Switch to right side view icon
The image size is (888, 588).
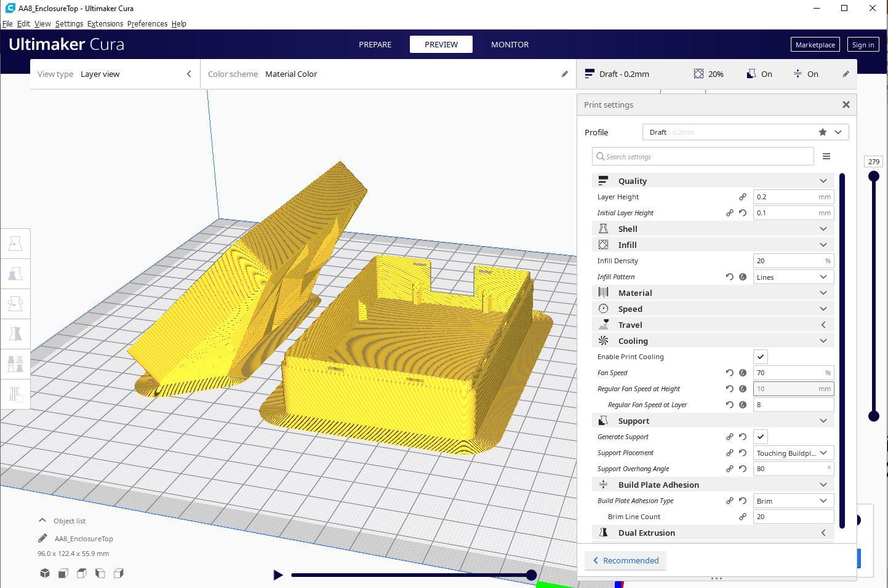(x=119, y=573)
